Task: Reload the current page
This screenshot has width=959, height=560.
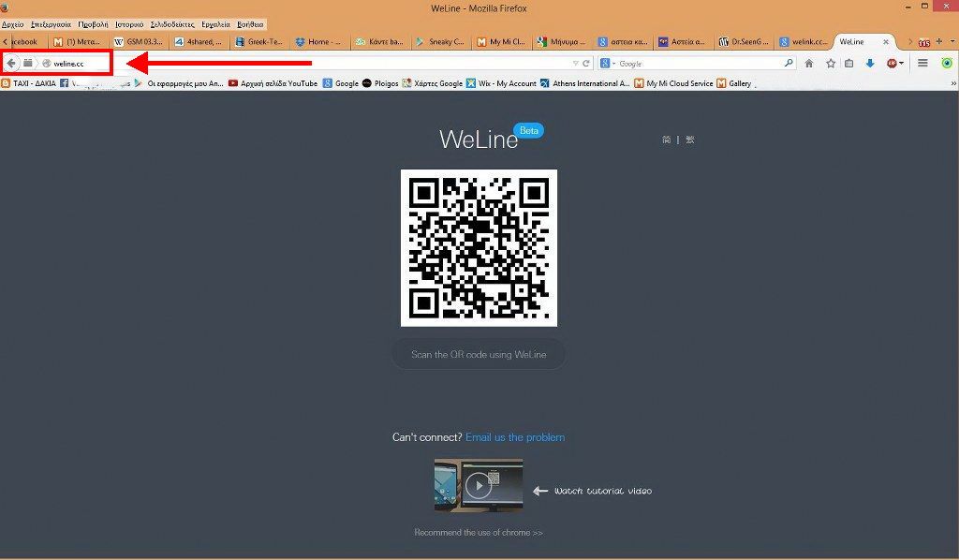Action: 586,63
